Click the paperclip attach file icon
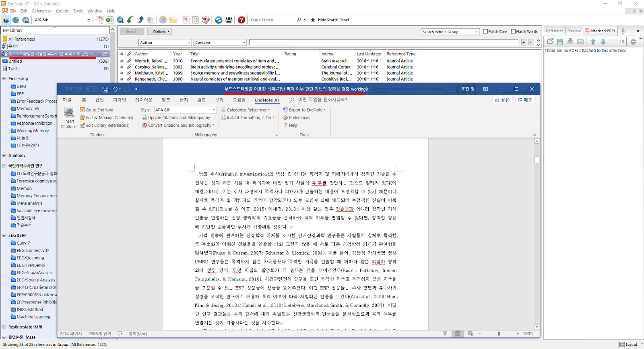Viewport: 644px width, 349px height. click(623, 31)
